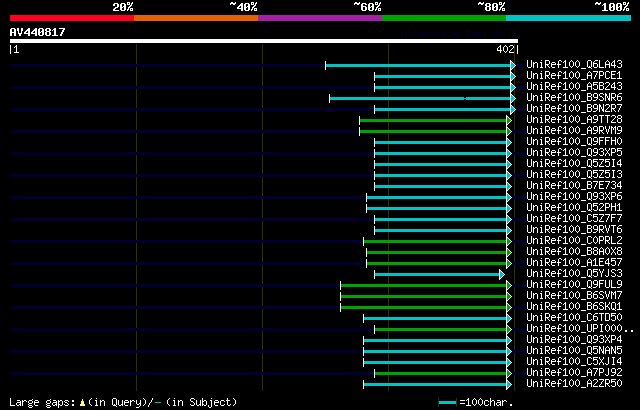Open hit UniRef100_B9SNR6

[x=574, y=98]
